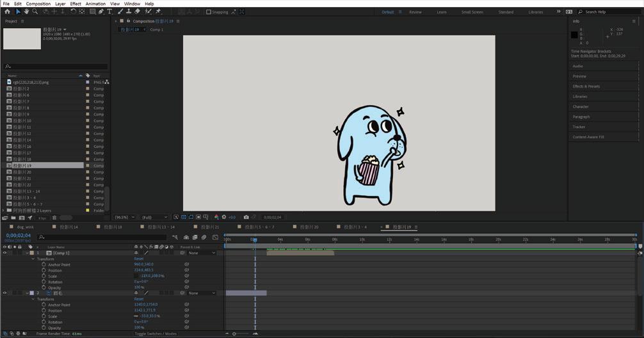Toggle the Position stopwatch for layer 1
This screenshot has height=338, width=644.
[44, 270]
